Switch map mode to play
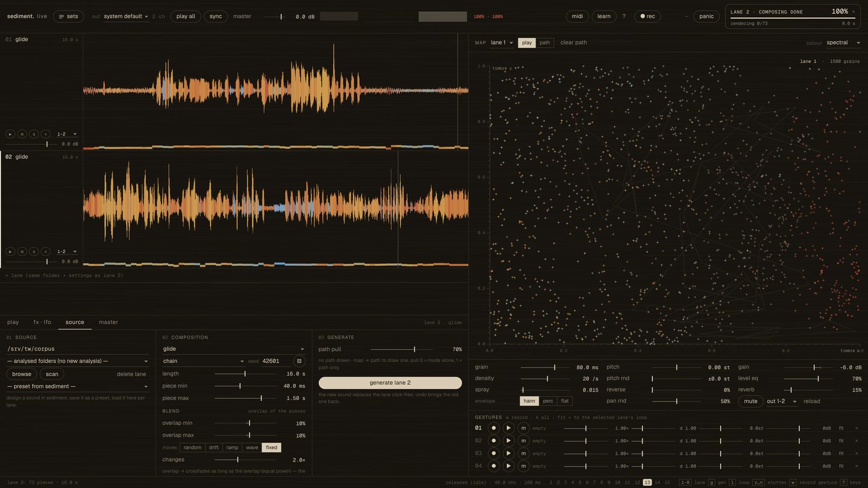 coord(527,43)
